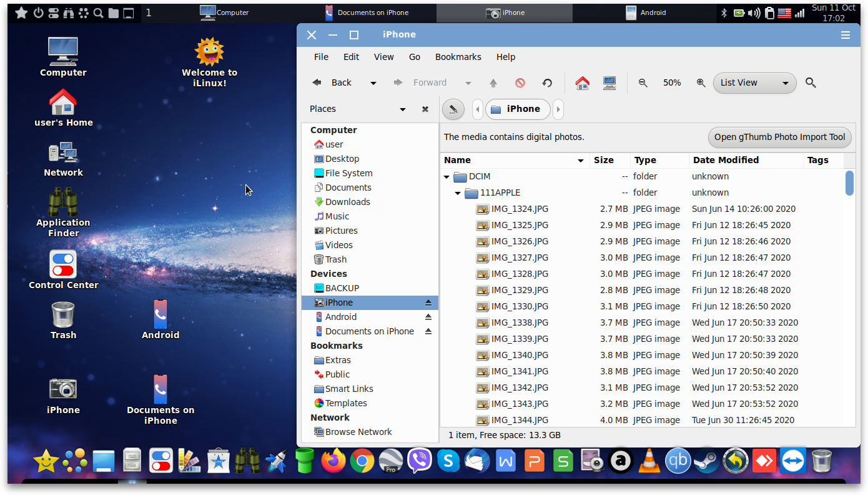The image size is (868, 495).
Task: Eject the Android device in sidebar
Action: 428,317
